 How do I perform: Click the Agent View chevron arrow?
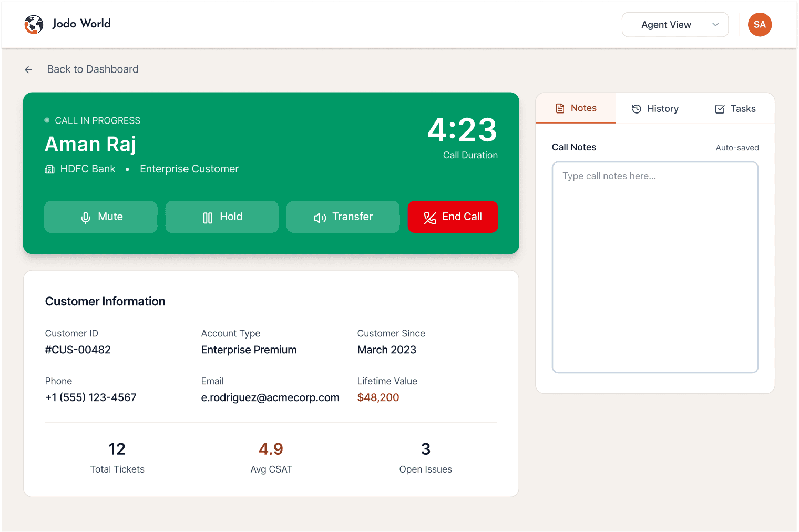point(715,25)
